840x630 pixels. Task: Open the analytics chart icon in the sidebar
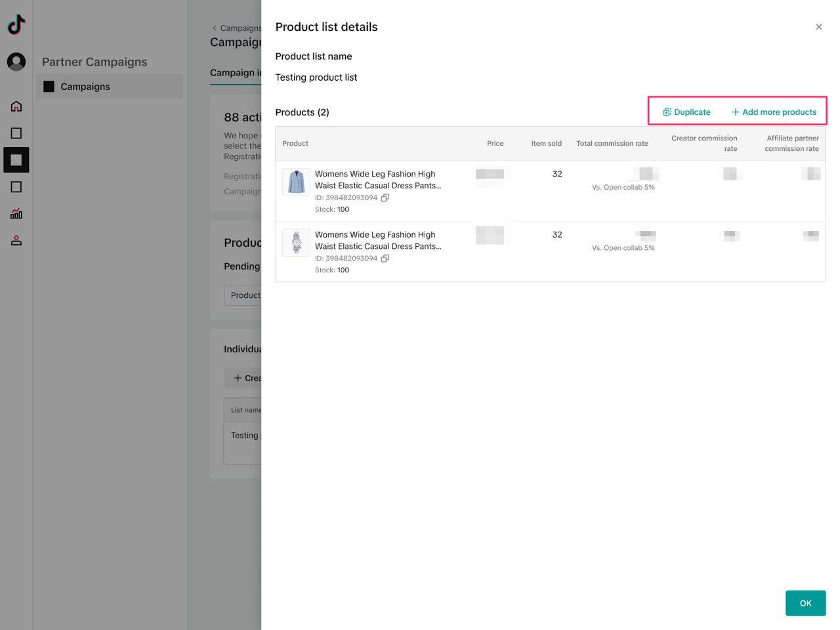point(16,214)
